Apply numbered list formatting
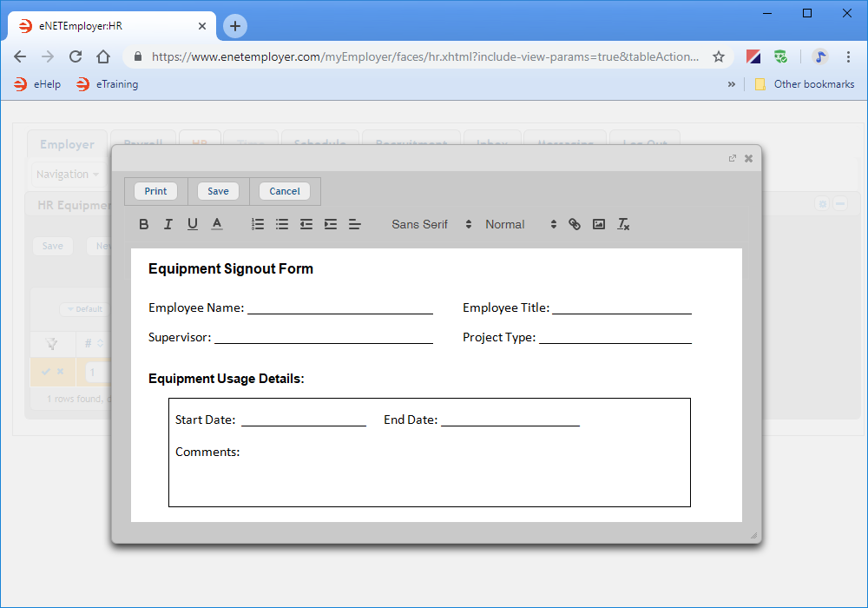The width and height of the screenshot is (868, 608). 258,224
